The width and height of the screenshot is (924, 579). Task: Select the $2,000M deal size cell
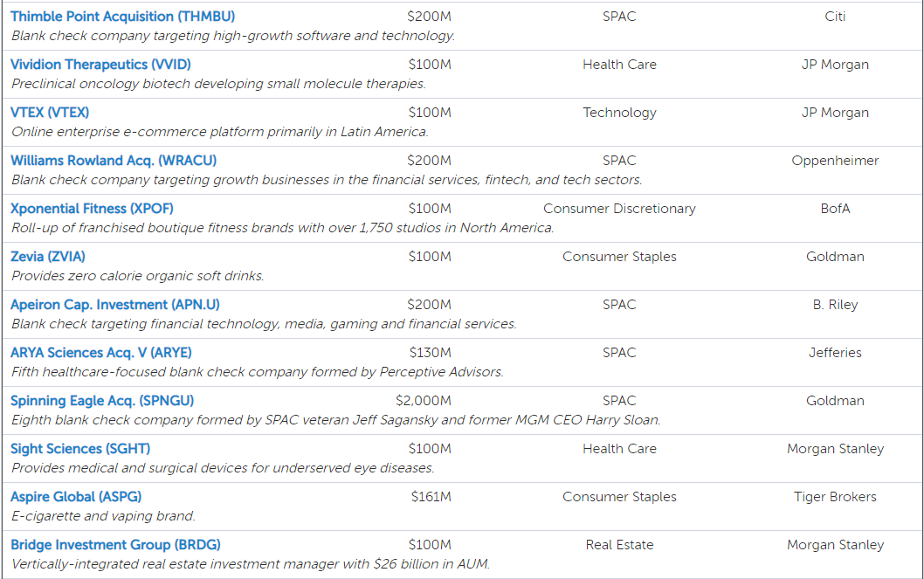coord(423,401)
